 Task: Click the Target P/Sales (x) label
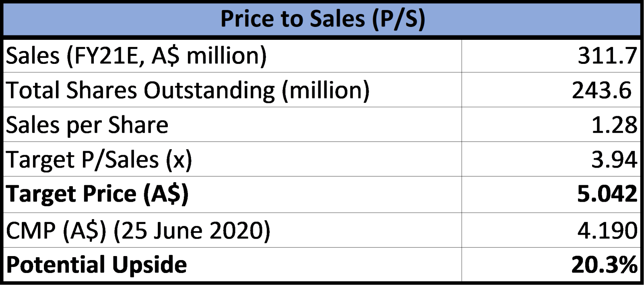pos(99,160)
